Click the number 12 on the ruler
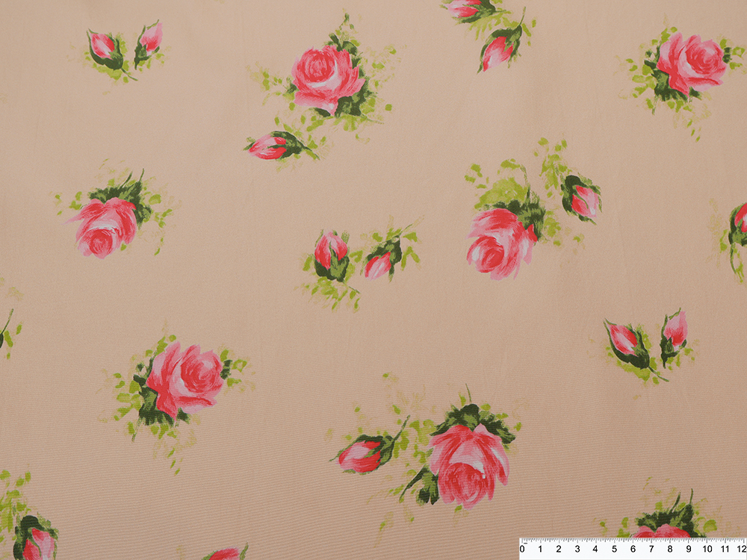Viewport: 747px width, 560px height. point(740,549)
